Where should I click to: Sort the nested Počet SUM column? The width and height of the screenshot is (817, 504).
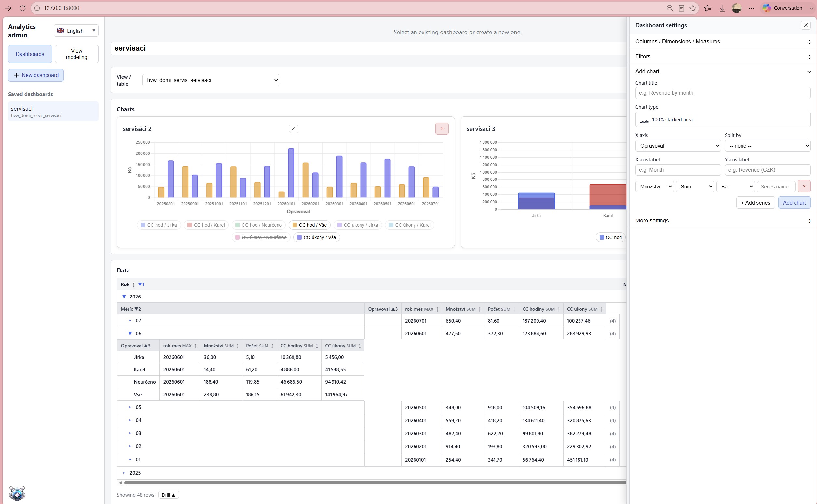(x=272, y=346)
